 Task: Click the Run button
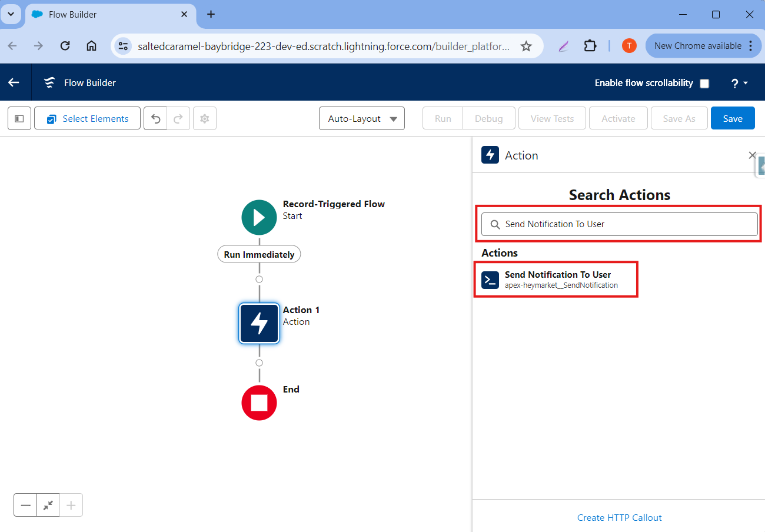coord(443,118)
